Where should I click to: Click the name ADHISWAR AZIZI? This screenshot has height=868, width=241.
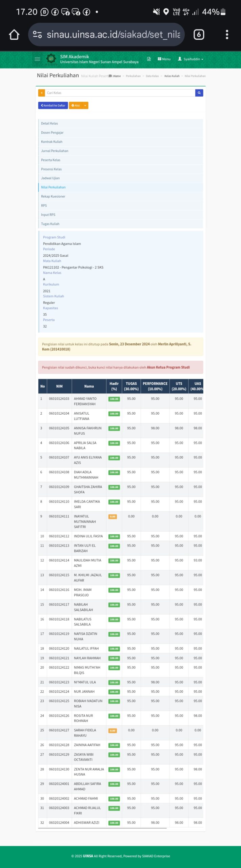pyautogui.click(x=87, y=823)
